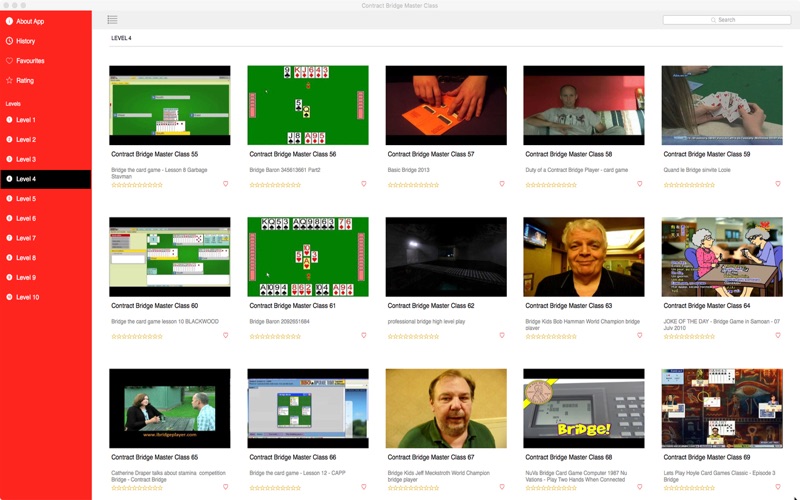Open the Master Class 59 video thumbnail
This screenshot has height=500, width=800.
pyautogui.click(x=722, y=105)
